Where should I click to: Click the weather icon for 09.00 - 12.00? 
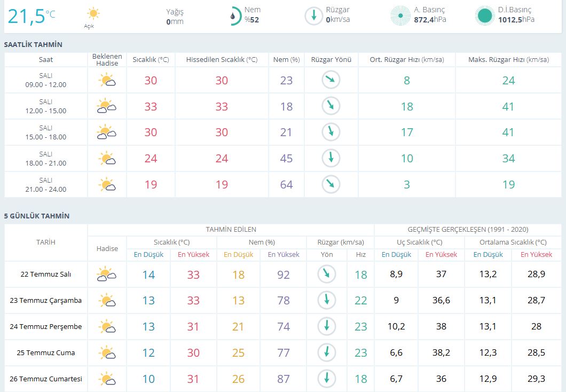[x=107, y=81]
